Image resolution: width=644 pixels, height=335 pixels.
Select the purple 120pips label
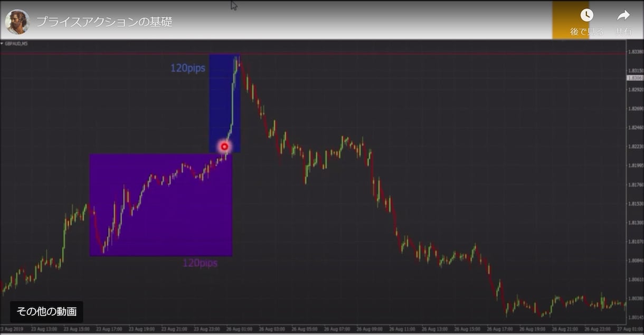200,263
